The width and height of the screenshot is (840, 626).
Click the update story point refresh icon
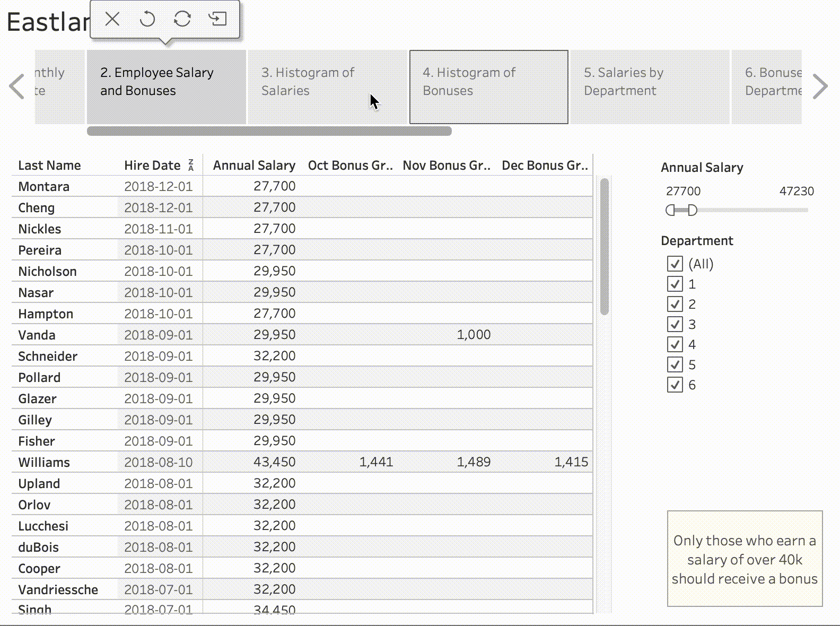click(182, 19)
